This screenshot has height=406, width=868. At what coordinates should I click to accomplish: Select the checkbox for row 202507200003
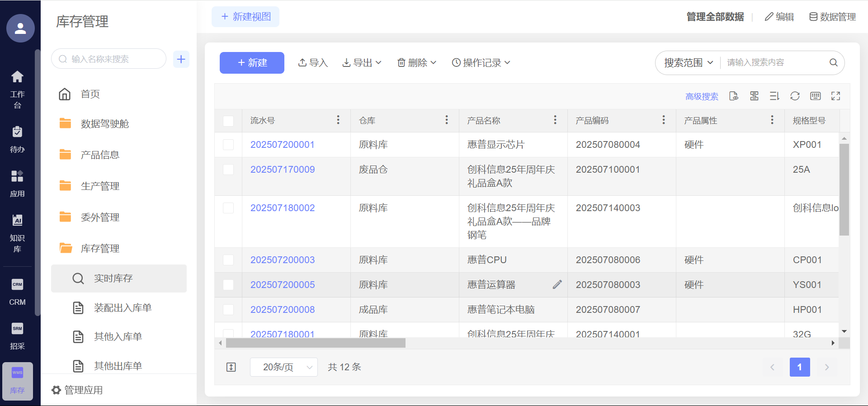(x=228, y=260)
